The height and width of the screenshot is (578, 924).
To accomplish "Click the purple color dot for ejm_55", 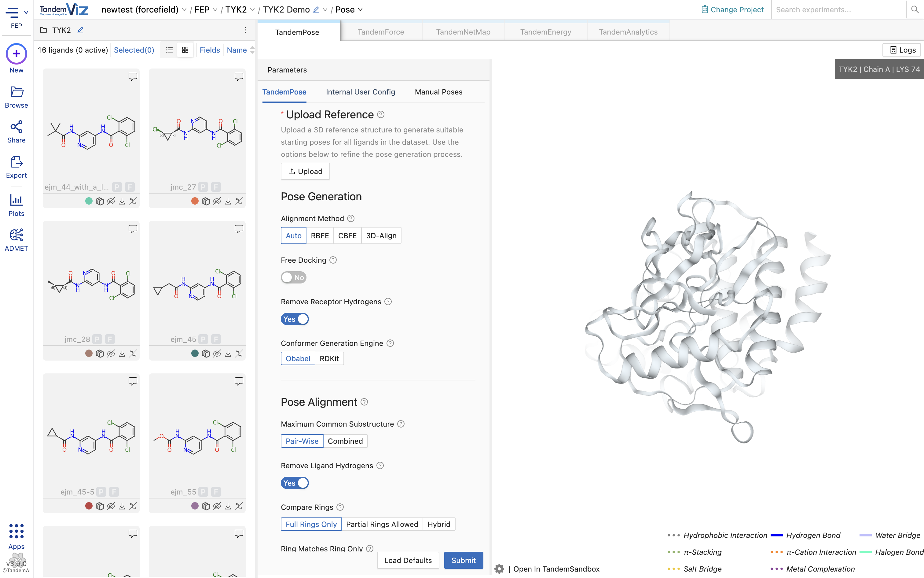I will (x=195, y=506).
